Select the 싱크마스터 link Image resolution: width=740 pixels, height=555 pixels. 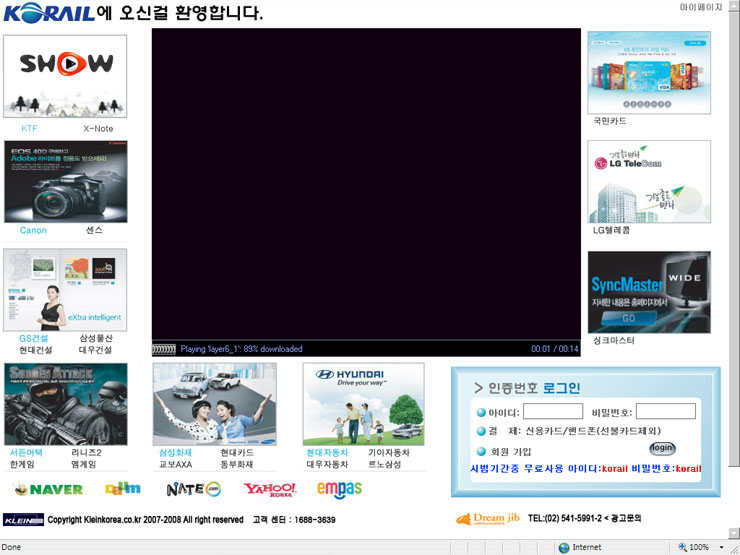coord(614,341)
